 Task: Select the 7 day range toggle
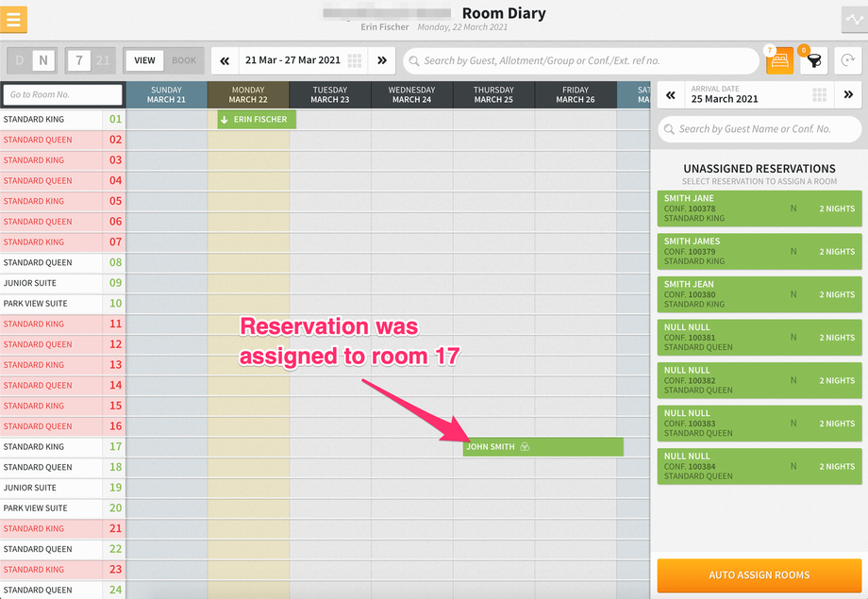coord(78,60)
